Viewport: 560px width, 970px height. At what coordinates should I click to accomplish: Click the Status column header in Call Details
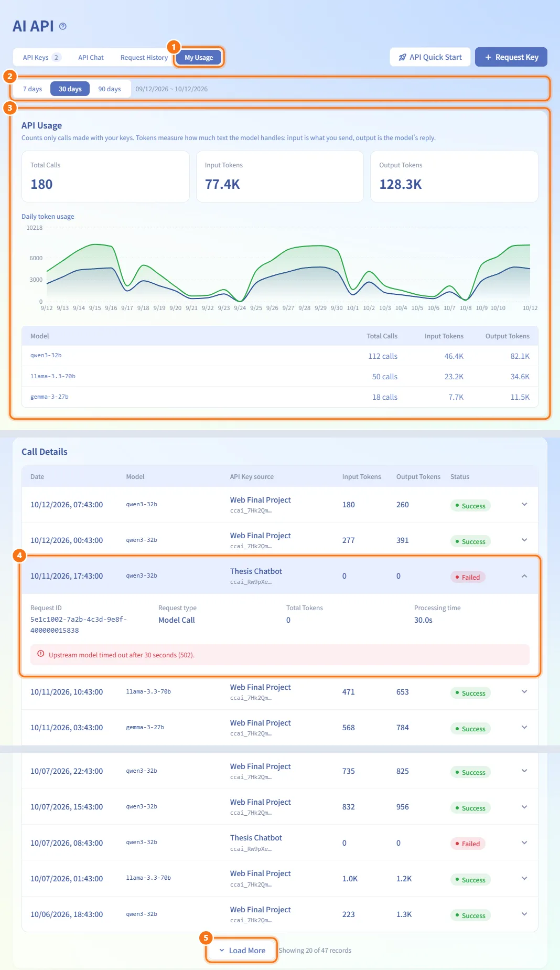tap(460, 477)
